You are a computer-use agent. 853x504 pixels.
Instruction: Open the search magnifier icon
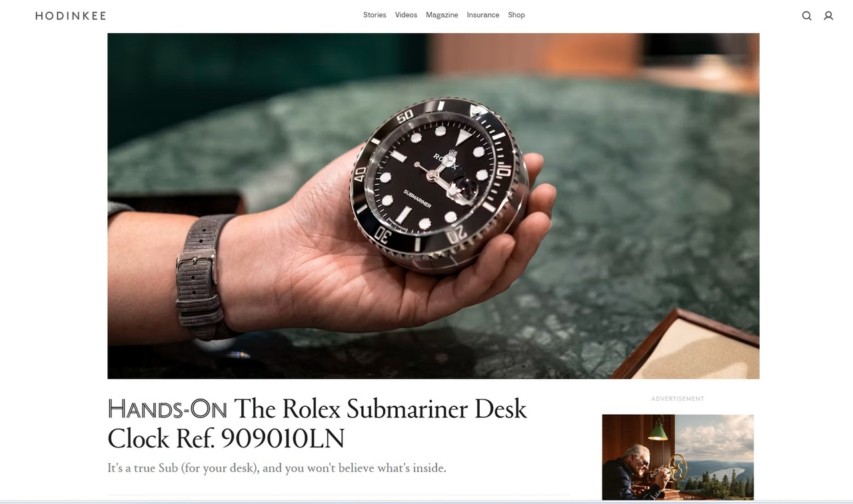coord(806,15)
